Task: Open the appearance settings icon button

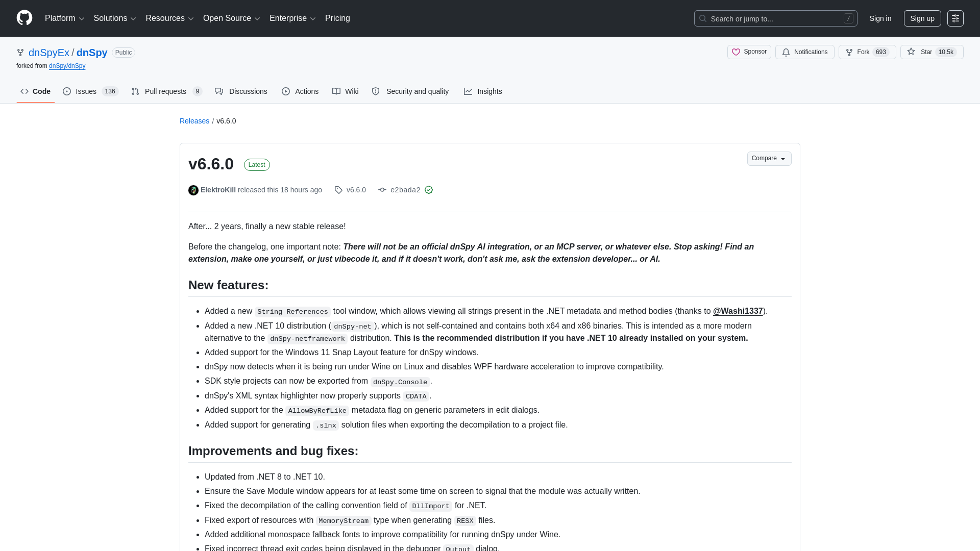Action: coord(955,18)
